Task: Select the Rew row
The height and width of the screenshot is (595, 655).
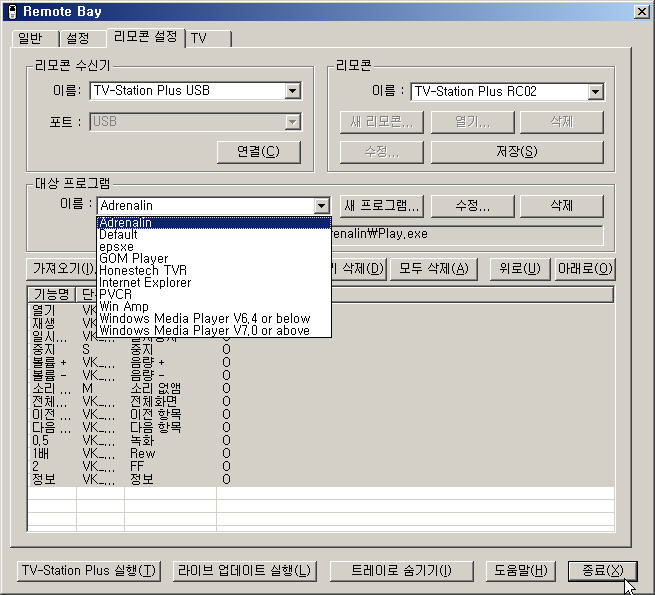Action: (321, 453)
